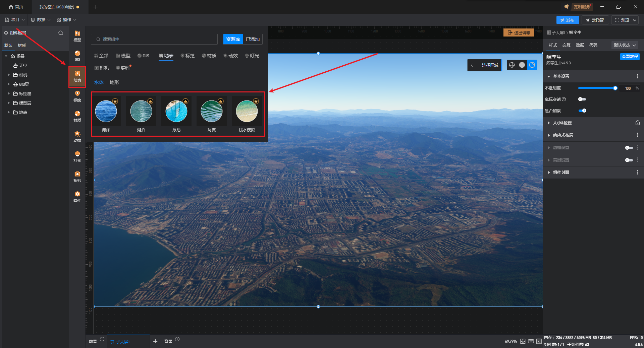Open the 标绘 marker category icon
Screen dimensions: 644x348
point(77,96)
